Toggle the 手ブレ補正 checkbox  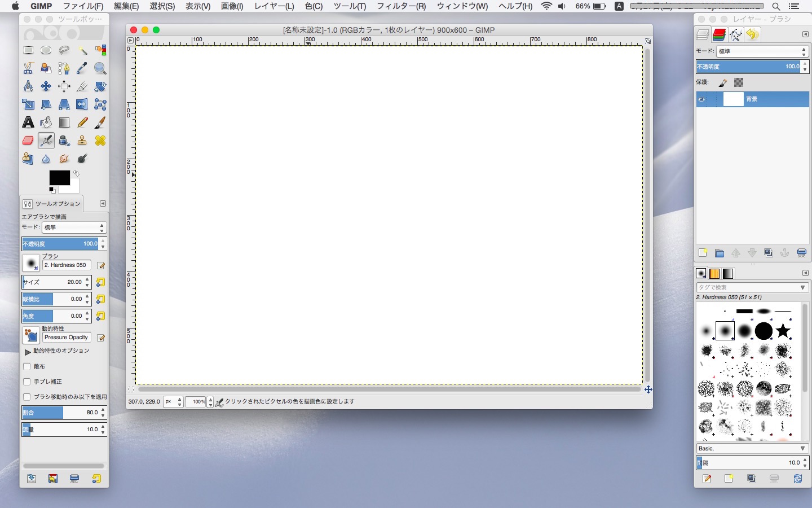pyautogui.click(x=27, y=382)
